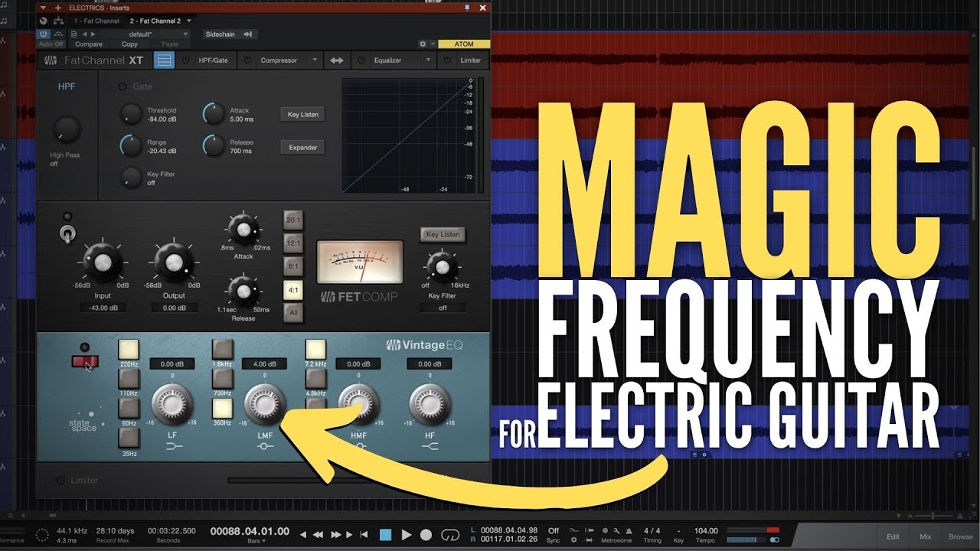Toggle the red Vintage EQ power switch
The image size is (980, 551).
[x=85, y=361]
